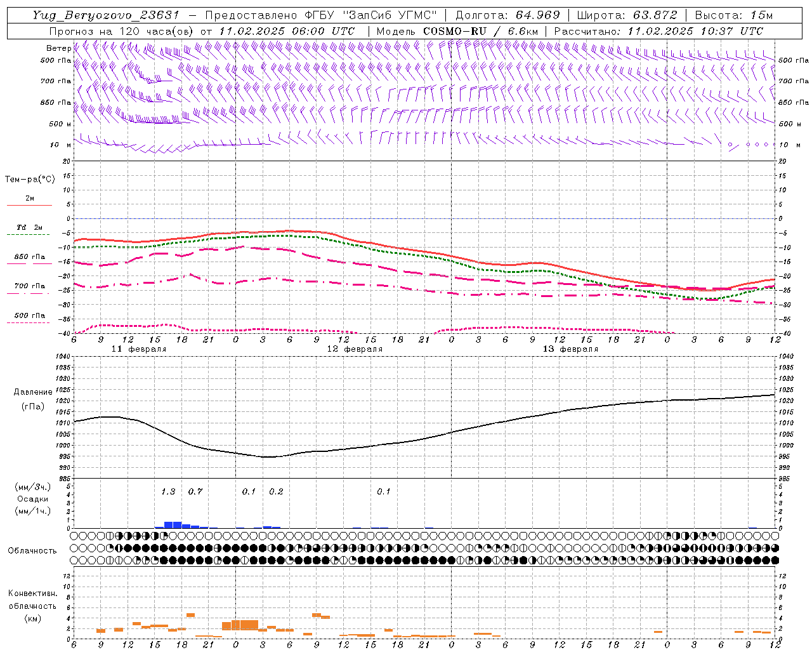This screenshot has width=812, height=650.
Task: Click the legend line sample under 2м
Action: (29, 205)
